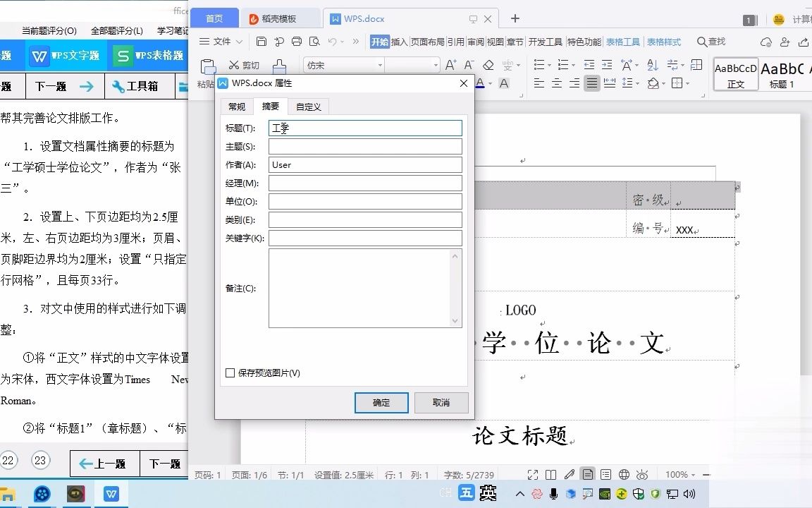Image resolution: width=812 pixels, height=508 pixels.
Task: Open the font name dropdown showing 仿宋
Action: click(380, 66)
